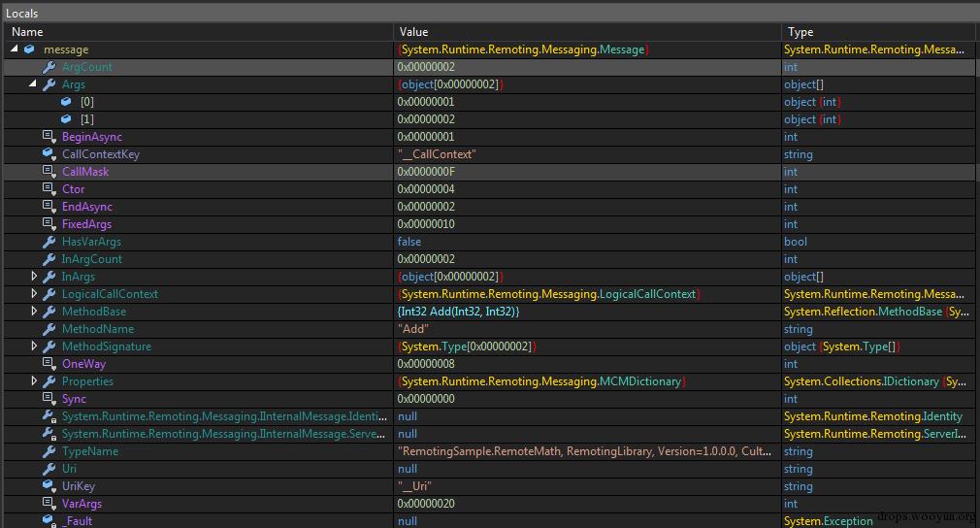The height and width of the screenshot is (528, 980).
Task: Click the cube icon next to message
Action: 29,49
